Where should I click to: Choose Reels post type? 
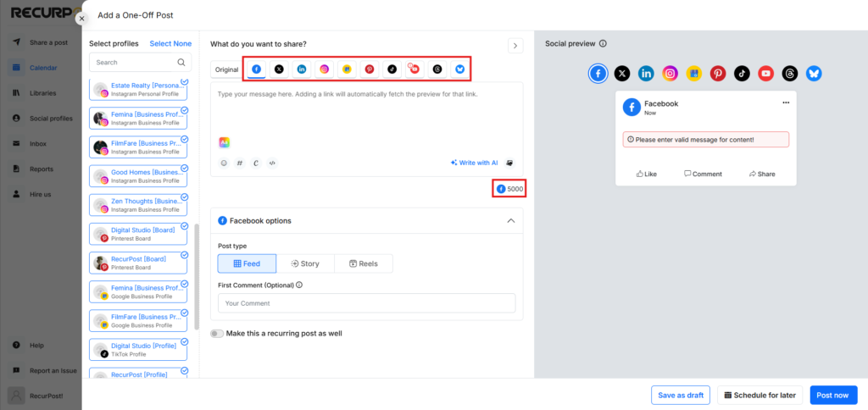click(364, 264)
